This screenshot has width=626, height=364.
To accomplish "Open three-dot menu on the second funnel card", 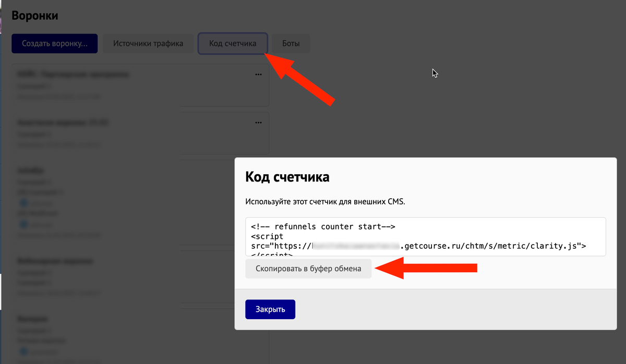I will pos(258,123).
